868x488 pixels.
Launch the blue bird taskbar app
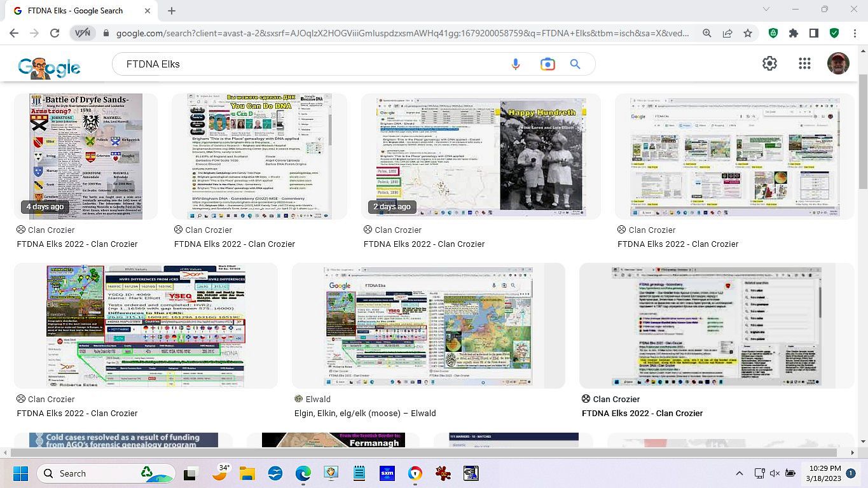[275, 473]
